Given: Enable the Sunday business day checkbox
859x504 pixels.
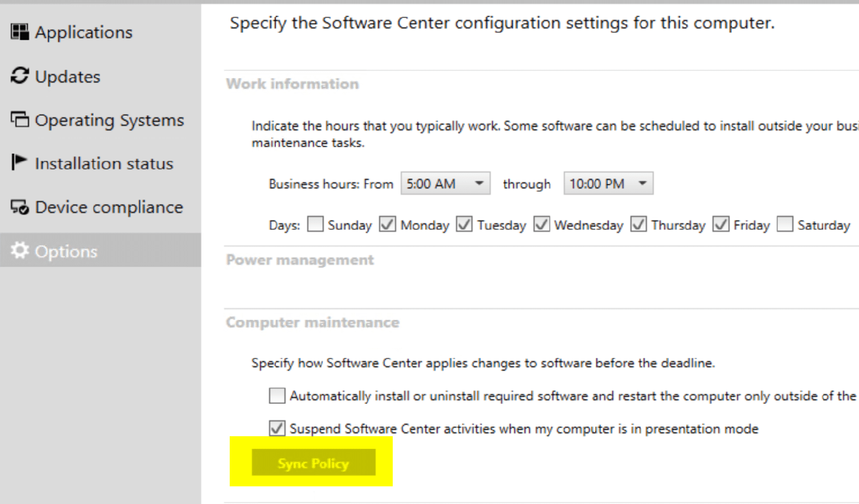Looking at the screenshot, I should [314, 224].
